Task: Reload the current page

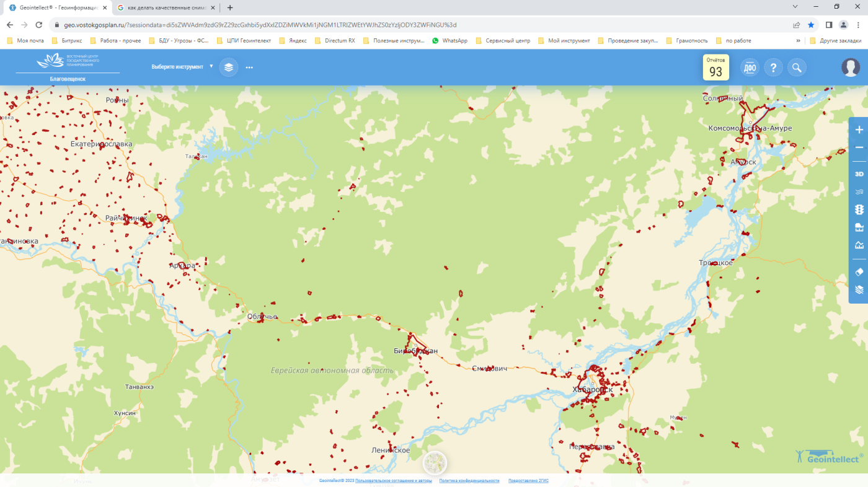Action: [x=39, y=25]
